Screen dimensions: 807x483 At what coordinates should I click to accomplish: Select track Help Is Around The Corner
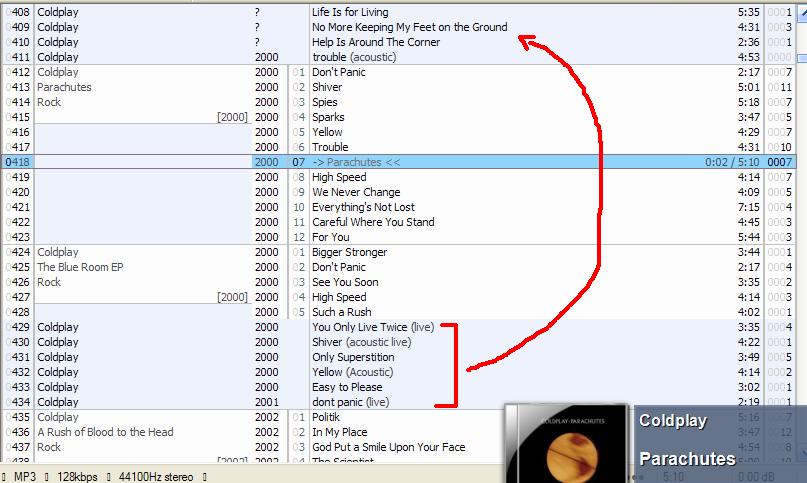pos(376,42)
